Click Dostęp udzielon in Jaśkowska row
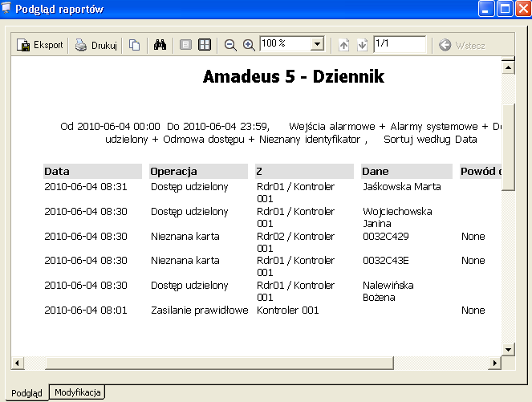532x402 pixels. pyautogui.click(x=189, y=187)
